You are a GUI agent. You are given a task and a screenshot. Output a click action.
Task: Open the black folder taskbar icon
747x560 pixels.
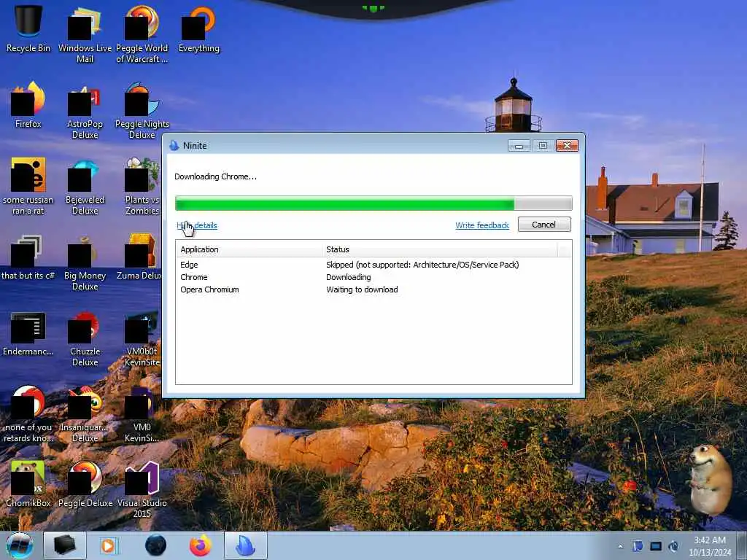click(65, 545)
